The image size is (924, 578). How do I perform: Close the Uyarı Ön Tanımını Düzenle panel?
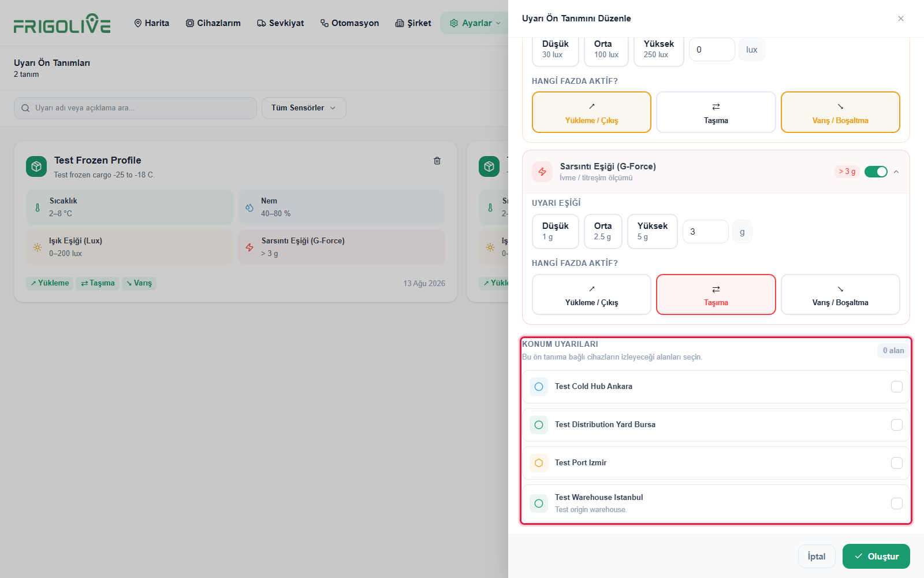tap(901, 18)
